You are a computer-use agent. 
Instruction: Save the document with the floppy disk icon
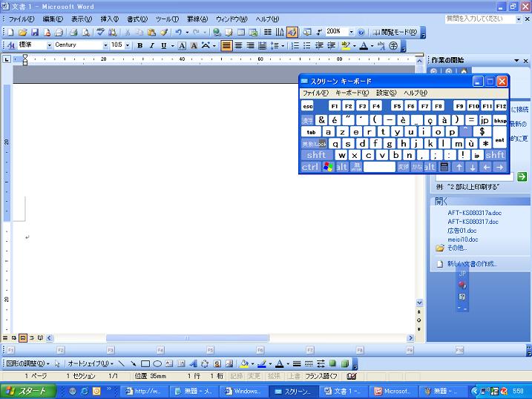[x=35, y=32]
